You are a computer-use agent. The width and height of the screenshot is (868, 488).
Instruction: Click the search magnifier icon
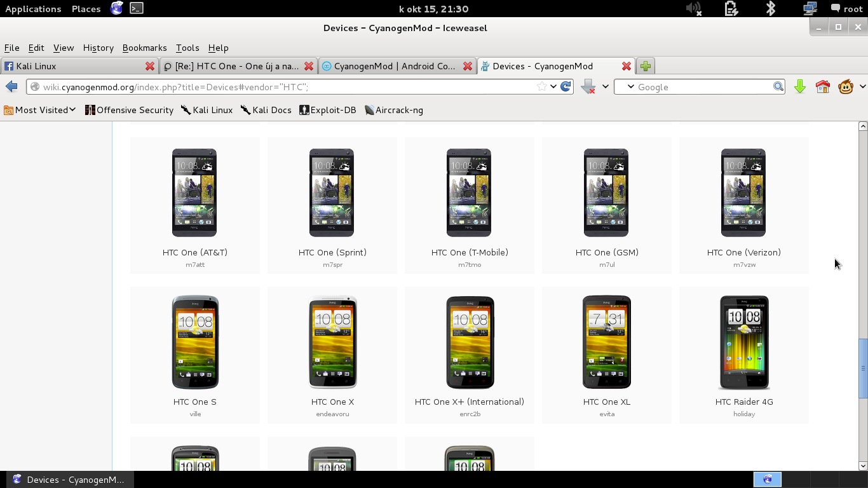pos(778,87)
